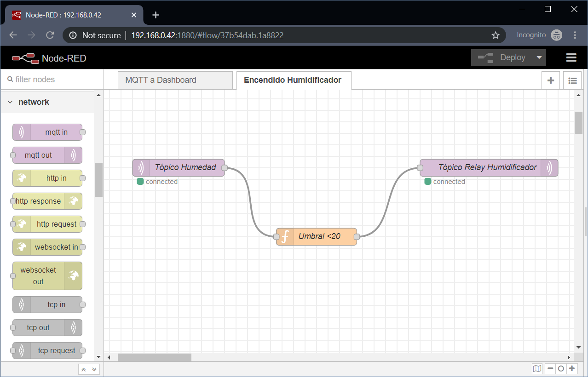The image size is (588, 377).
Task: Open the Chrome three-dot menu
Action: (575, 35)
